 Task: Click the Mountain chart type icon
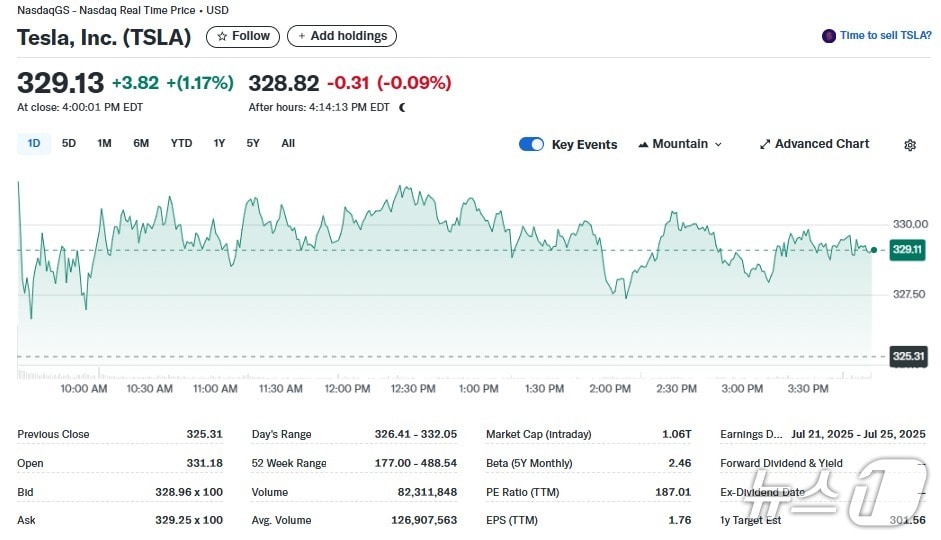[x=643, y=144]
